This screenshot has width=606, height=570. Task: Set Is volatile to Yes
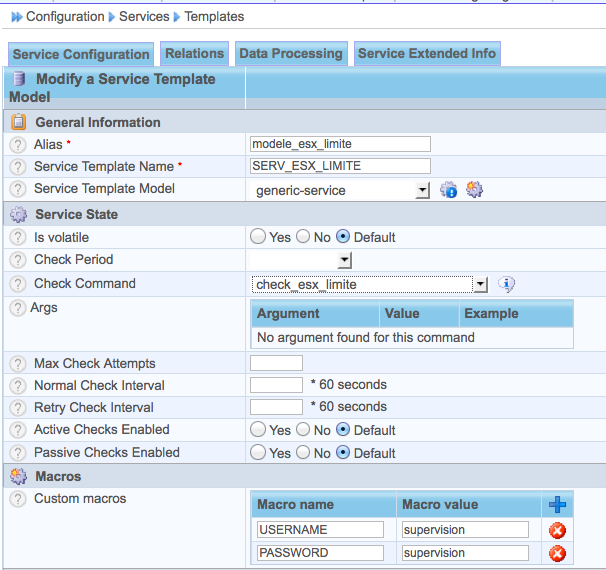(258, 237)
